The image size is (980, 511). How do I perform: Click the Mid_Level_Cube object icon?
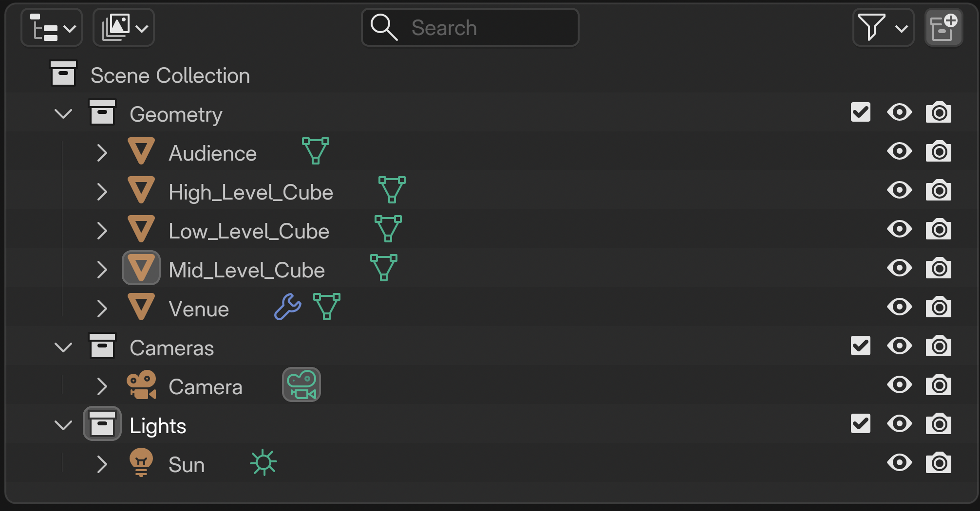coord(141,268)
